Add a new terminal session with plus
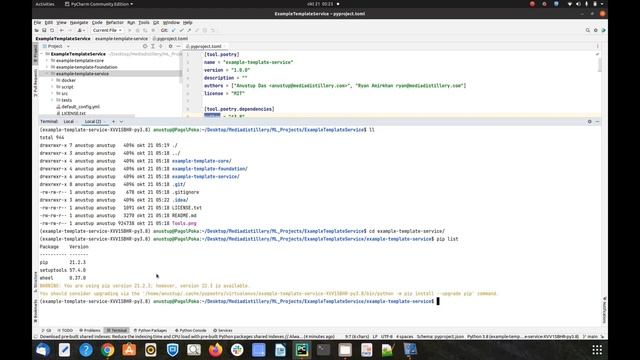Image resolution: width=640 pixels, height=360 pixels. 113,122
